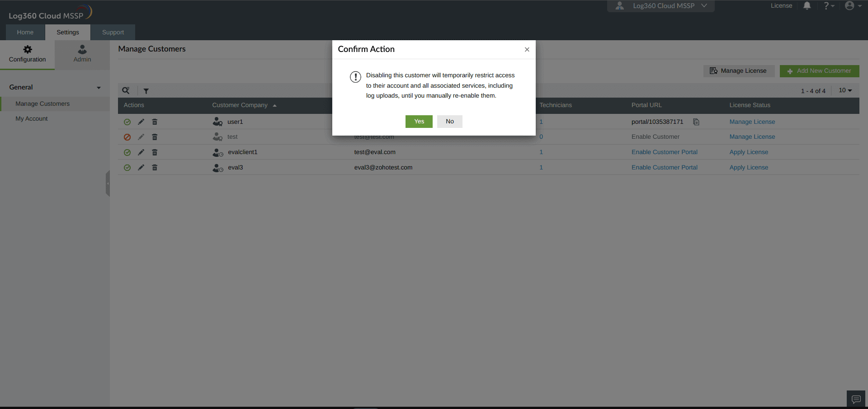This screenshot has height=409, width=868.
Task: Open My Account in the sidebar
Action: pyautogui.click(x=32, y=118)
